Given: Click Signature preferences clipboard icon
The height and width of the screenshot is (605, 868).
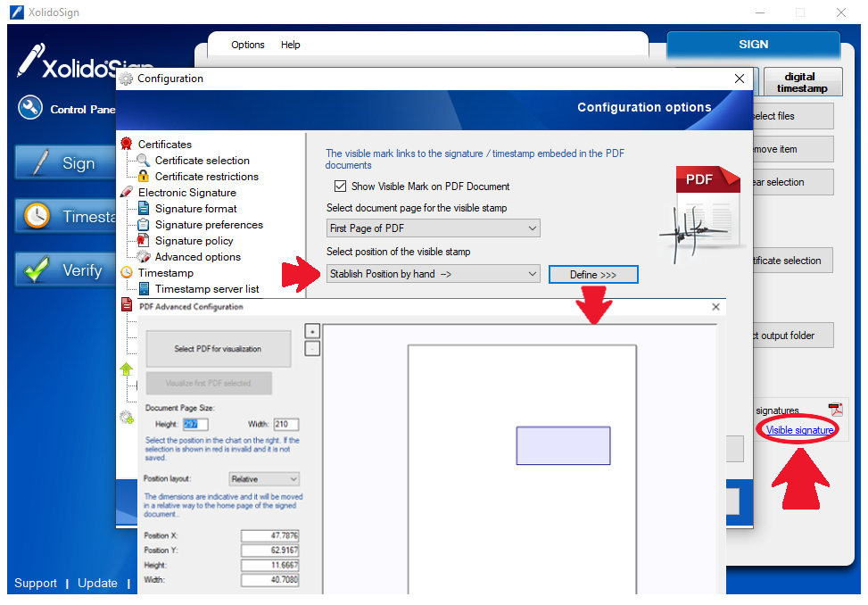Looking at the screenshot, I should (144, 224).
